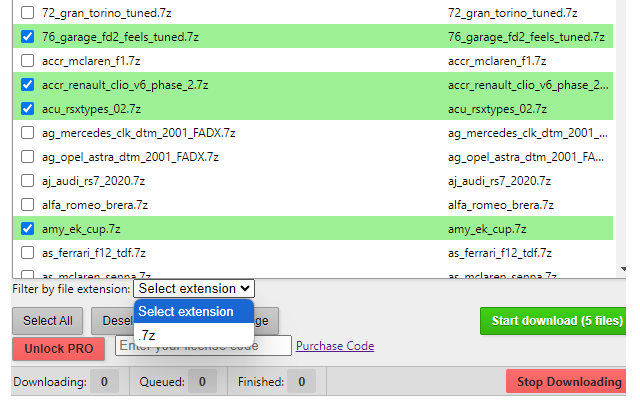
Task: Open the Purchase Code link
Action: (x=335, y=346)
